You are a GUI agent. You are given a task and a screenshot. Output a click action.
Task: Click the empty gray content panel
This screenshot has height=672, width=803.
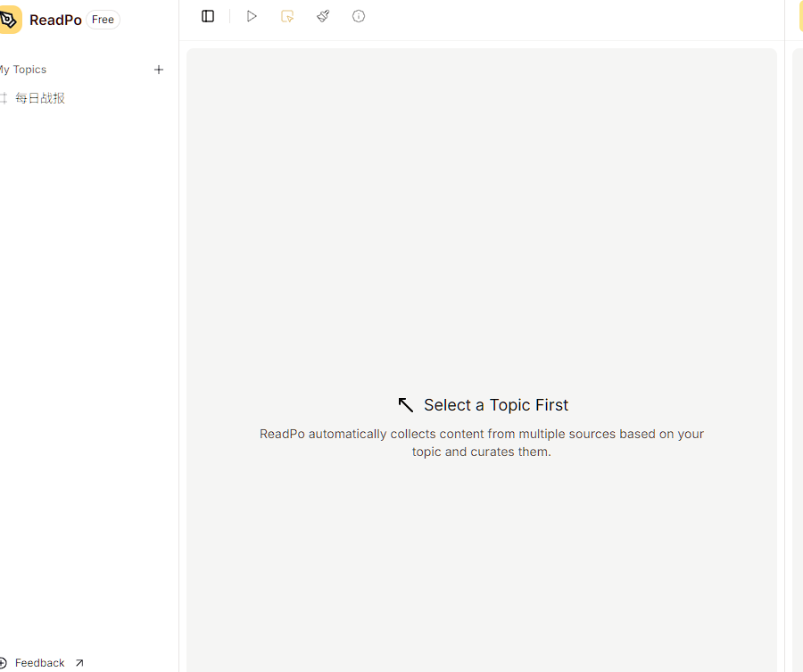(x=482, y=223)
